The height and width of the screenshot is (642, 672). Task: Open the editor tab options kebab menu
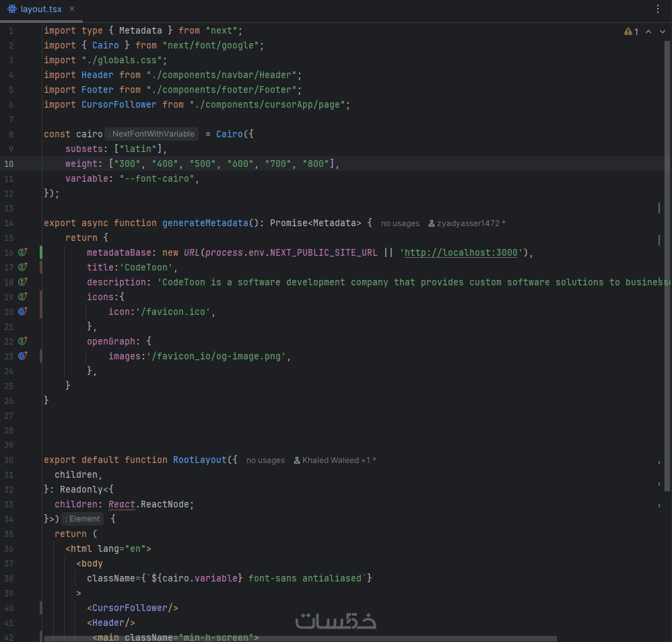tap(657, 9)
